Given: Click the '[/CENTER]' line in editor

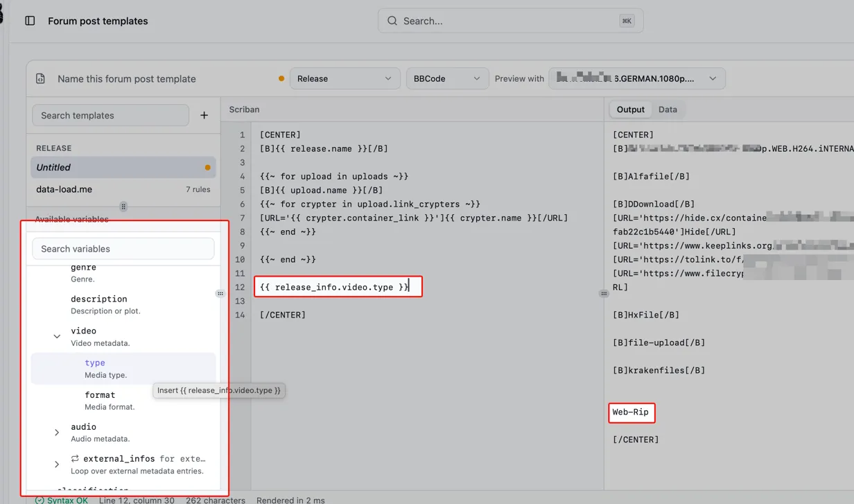Looking at the screenshot, I should coord(283,315).
